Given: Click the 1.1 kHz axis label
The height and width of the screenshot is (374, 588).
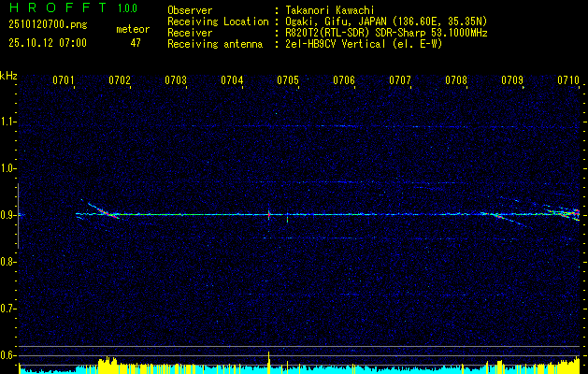Looking at the screenshot, I should click(x=7, y=122).
